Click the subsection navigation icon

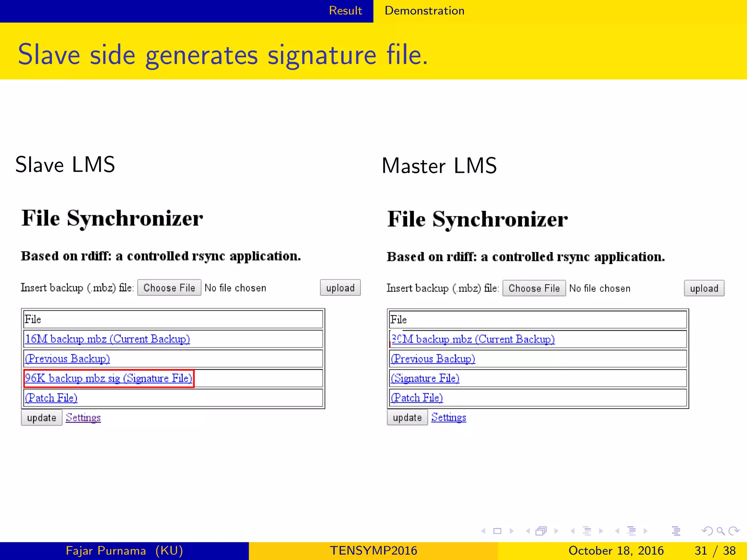tap(587, 531)
